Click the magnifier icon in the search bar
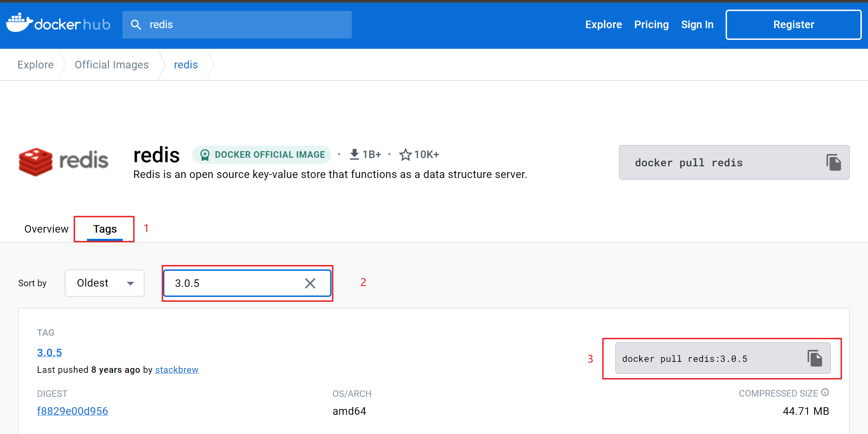 (136, 24)
